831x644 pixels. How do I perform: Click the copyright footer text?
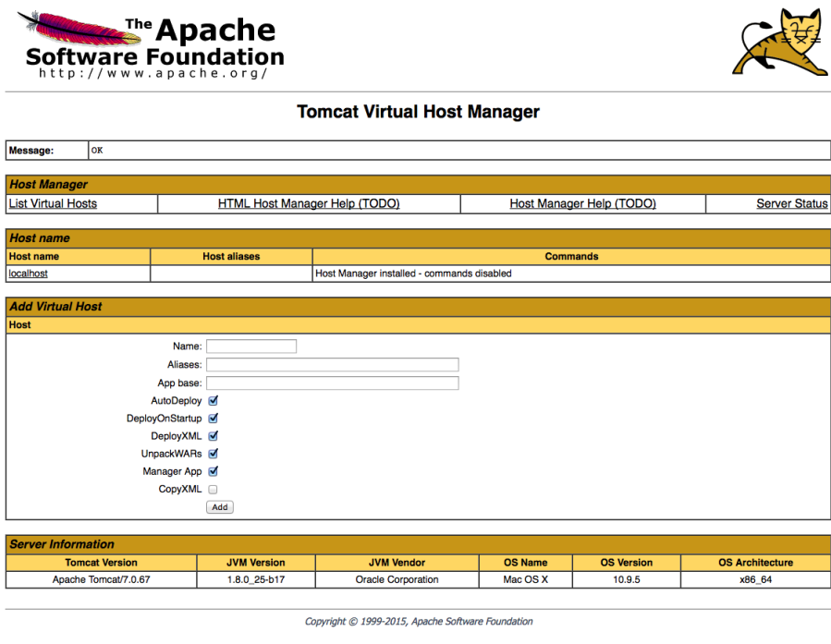click(419, 621)
